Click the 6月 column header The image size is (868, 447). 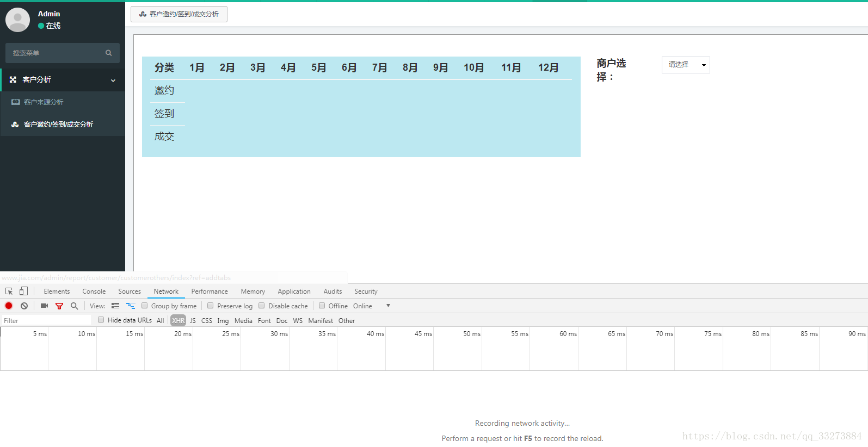349,67
